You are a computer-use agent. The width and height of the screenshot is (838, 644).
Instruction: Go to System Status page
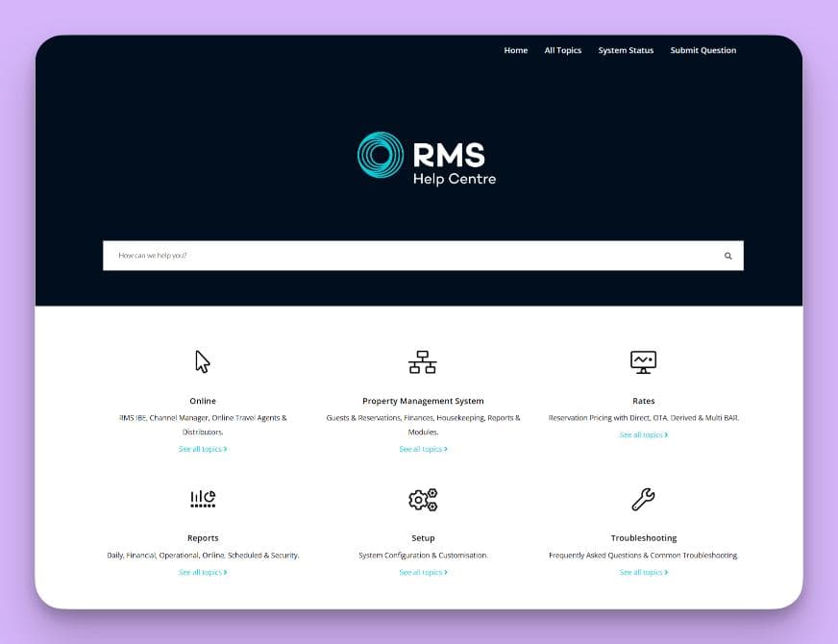point(626,50)
